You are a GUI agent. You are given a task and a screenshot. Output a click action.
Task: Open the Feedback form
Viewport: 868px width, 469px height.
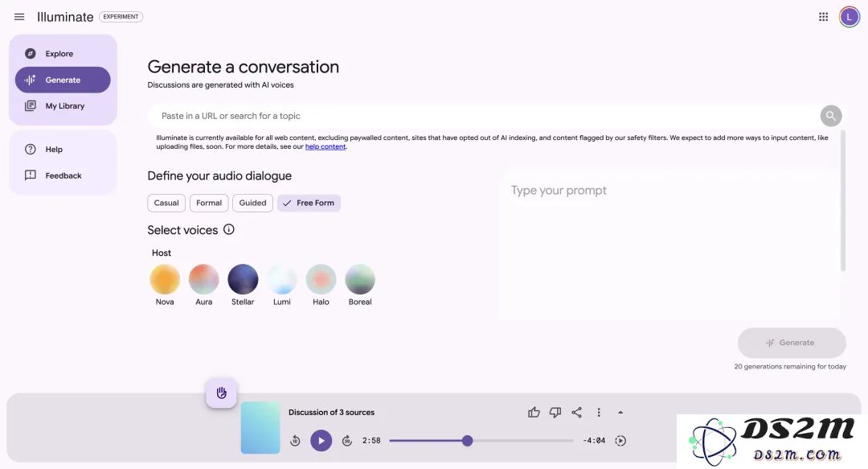pyautogui.click(x=63, y=175)
